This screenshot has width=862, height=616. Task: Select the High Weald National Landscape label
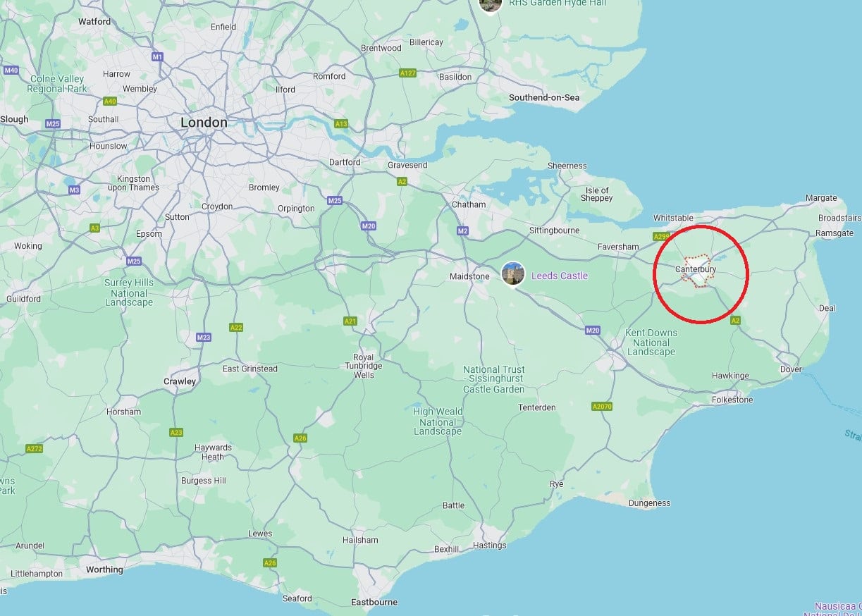(x=438, y=421)
